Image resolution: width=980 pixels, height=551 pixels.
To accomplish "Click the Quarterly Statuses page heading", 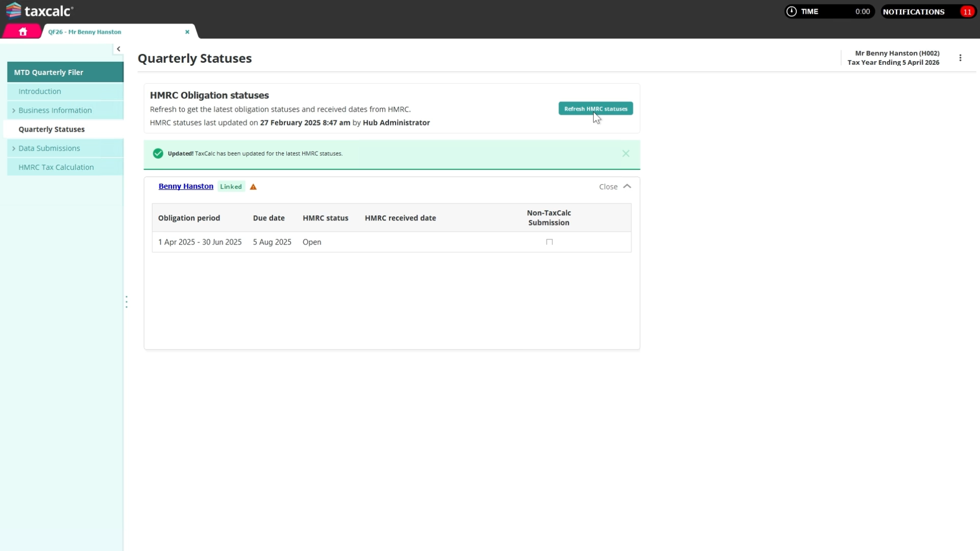I will pyautogui.click(x=194, y=58).
